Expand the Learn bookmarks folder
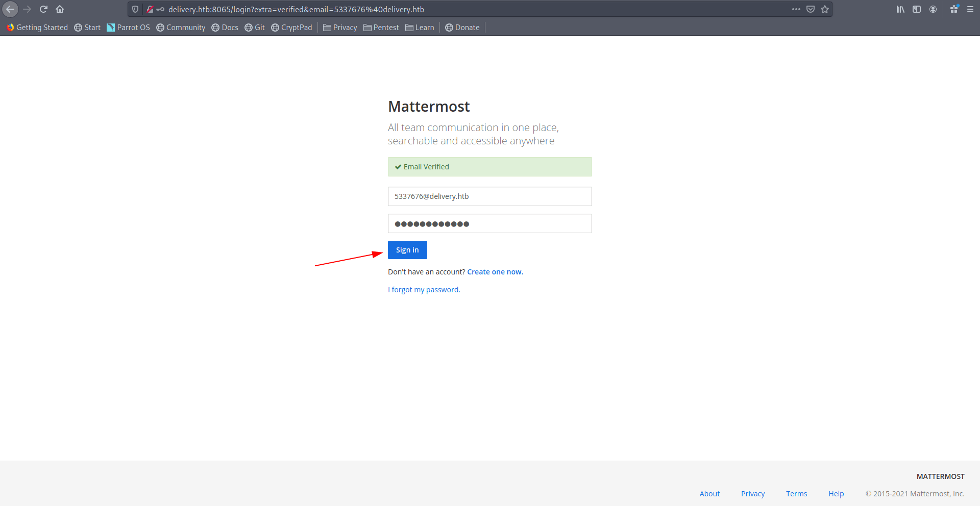 pos(420,28)
